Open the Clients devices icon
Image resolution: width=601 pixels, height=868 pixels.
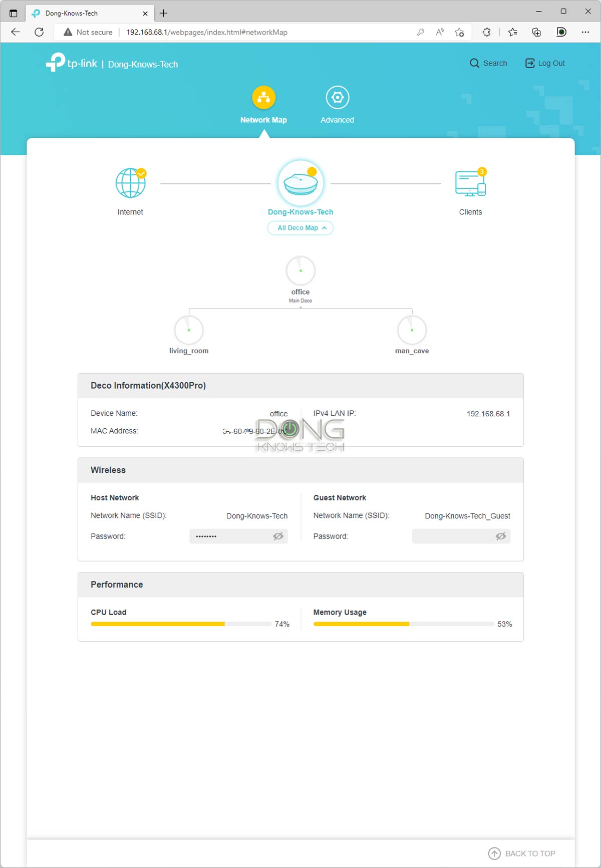coord(471,183)
